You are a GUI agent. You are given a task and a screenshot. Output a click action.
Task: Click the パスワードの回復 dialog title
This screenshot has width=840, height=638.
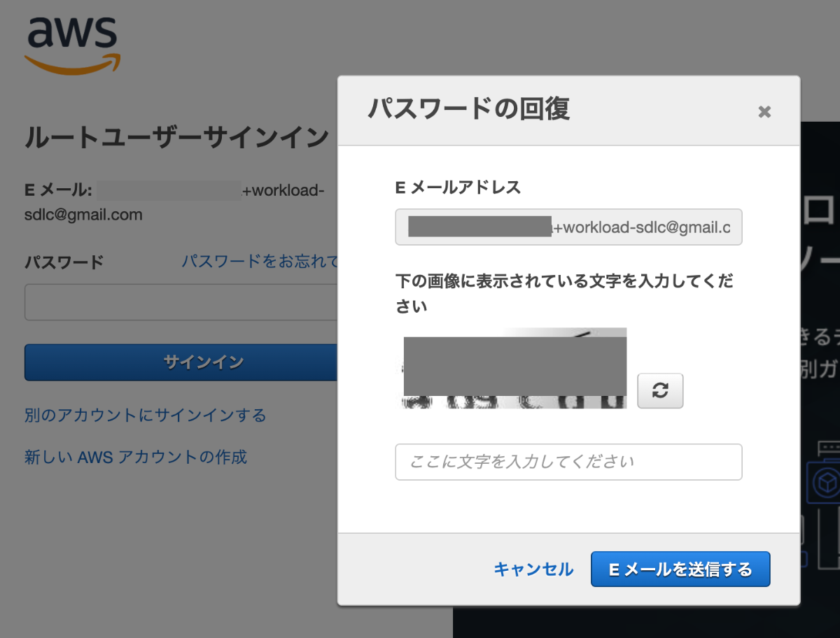[x=469, y=109]
